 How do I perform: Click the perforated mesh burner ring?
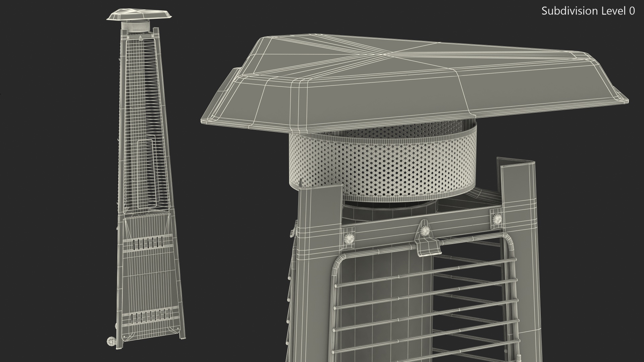[382, 160]
